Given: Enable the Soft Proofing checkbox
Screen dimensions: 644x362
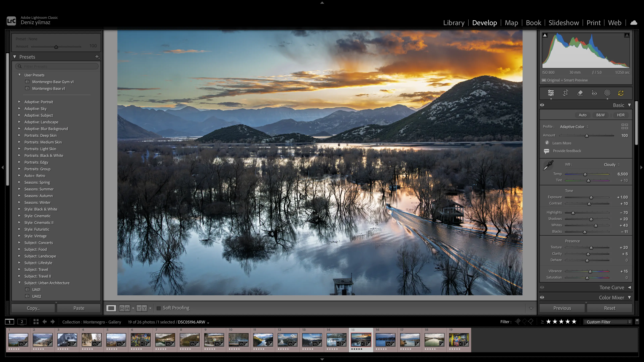Looking at the screenshot, I should [x=159, y=308].
